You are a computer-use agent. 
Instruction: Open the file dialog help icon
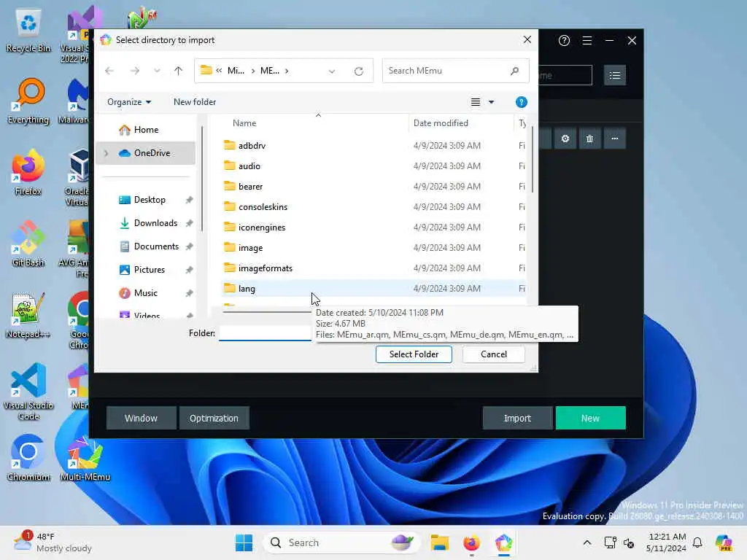(x=521, y=102)
